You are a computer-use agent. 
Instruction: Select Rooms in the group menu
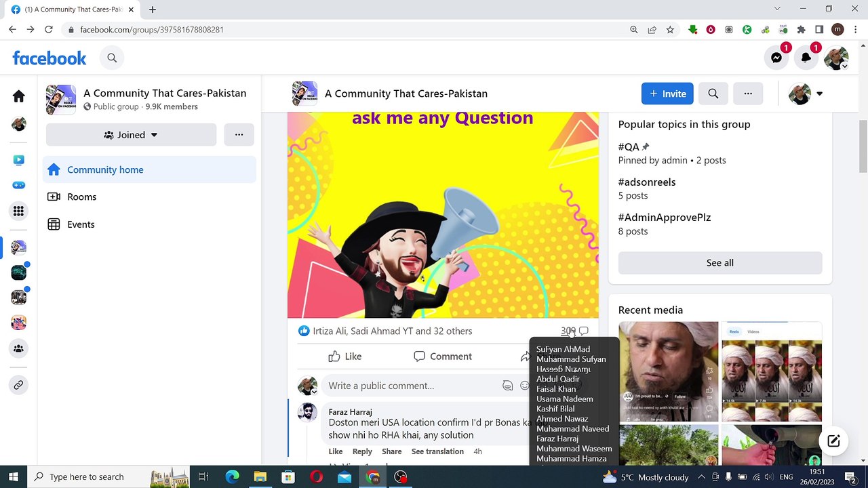[81, 197]
